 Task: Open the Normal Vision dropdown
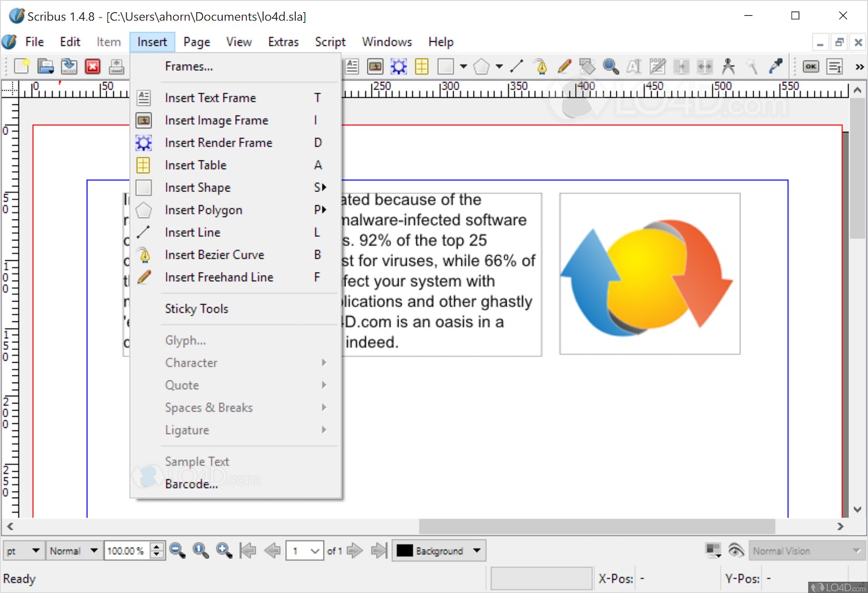[x=807, y=550]
